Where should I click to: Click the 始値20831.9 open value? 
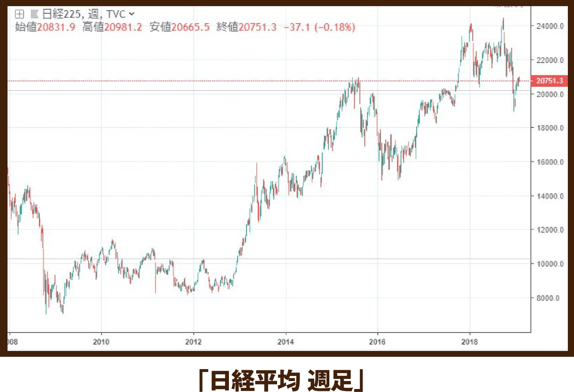coord(45,27)
